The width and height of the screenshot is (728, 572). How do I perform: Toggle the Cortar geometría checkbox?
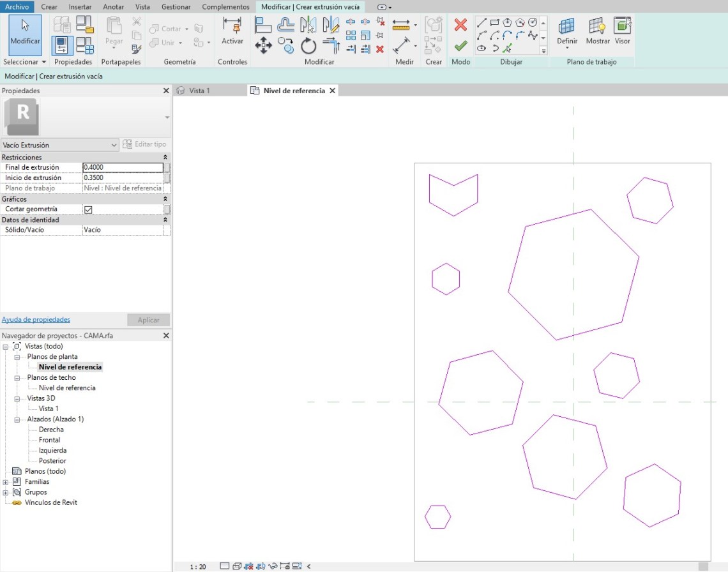89,209
